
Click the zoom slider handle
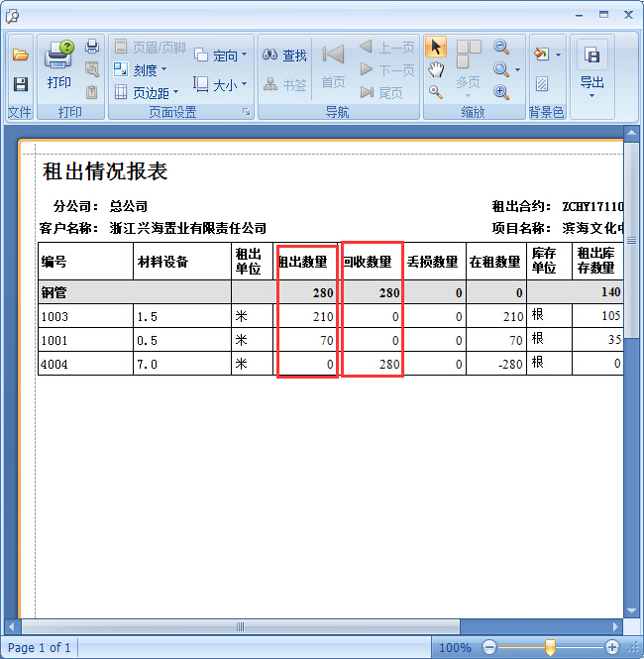(550, 647)
